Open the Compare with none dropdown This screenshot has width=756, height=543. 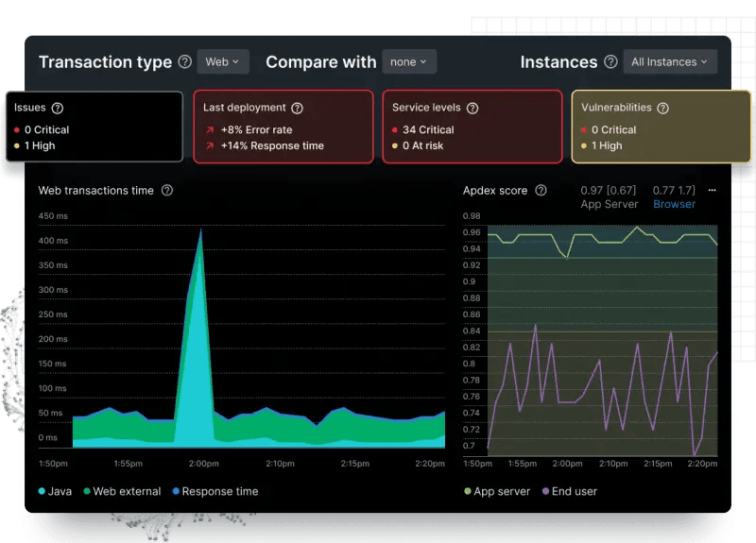[x=409, y=61]
